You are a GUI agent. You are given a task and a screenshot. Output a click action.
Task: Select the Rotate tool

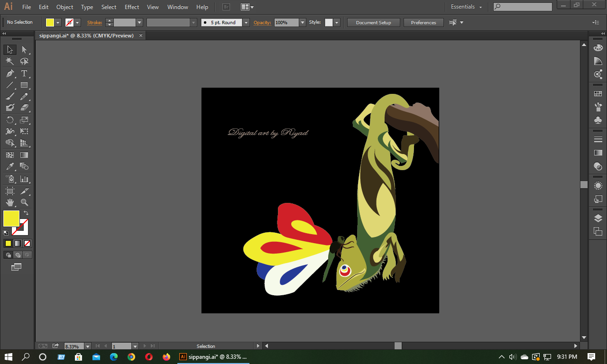pos(10,120)
